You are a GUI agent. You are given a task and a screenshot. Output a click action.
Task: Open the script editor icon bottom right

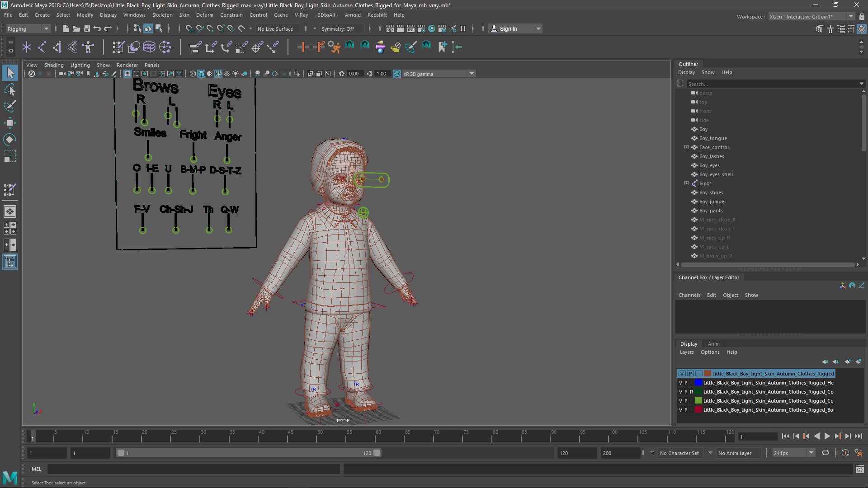click(x=860, y=469)
